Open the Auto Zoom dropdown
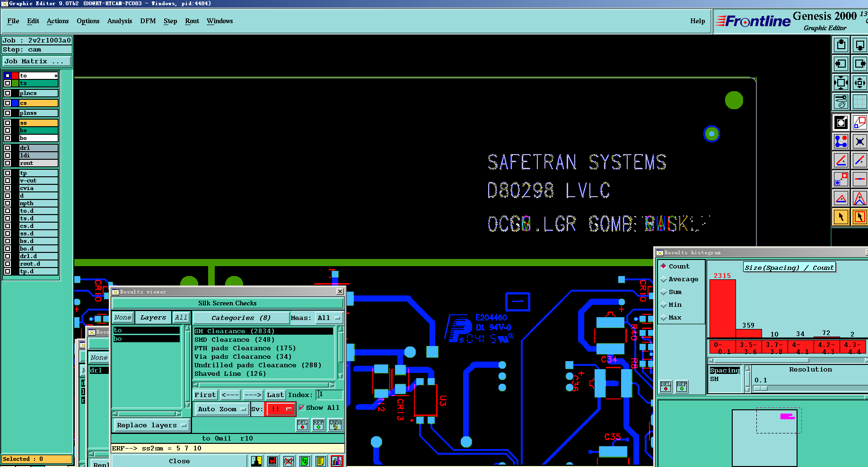The width and height of the screenshot is (868, 467). pyautogui.click(x=222, y=409)
